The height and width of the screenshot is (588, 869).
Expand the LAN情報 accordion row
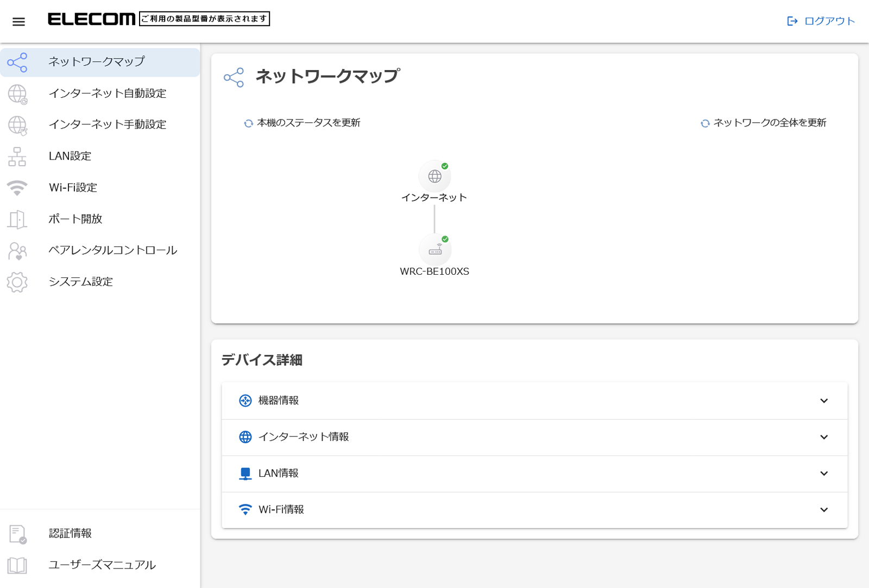point(534,473)
